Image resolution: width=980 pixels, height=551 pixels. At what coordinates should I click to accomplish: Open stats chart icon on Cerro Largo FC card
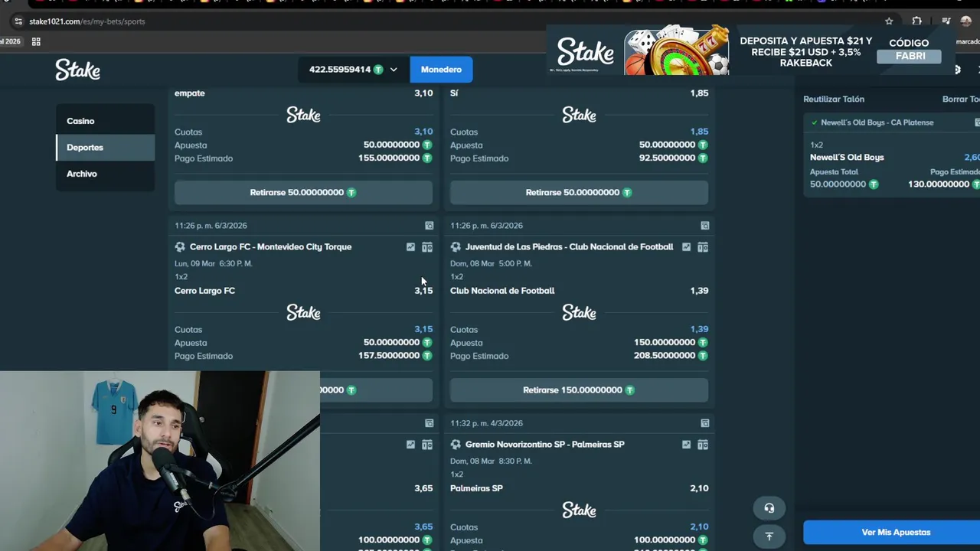(410, 247)
